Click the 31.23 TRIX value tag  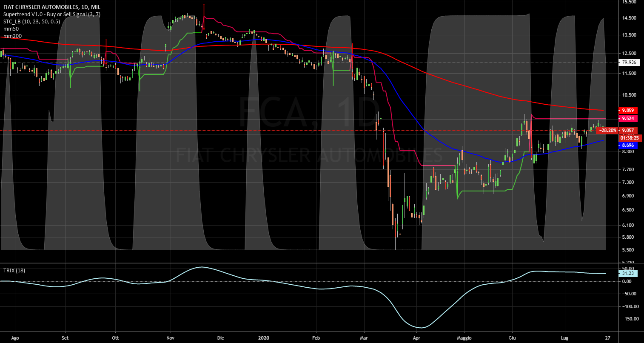pyautogui.click(x=628, y=274)
